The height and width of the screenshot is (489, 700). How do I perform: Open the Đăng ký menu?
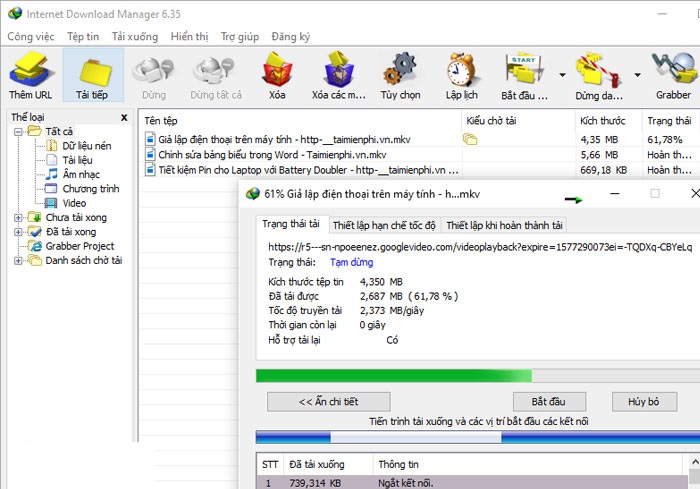pos(291,37)
